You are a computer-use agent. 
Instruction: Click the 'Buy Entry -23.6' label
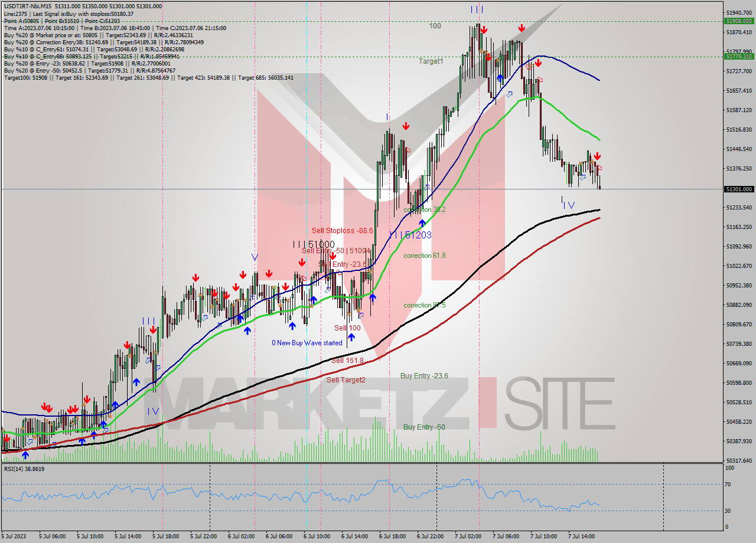tap(424, 376)
